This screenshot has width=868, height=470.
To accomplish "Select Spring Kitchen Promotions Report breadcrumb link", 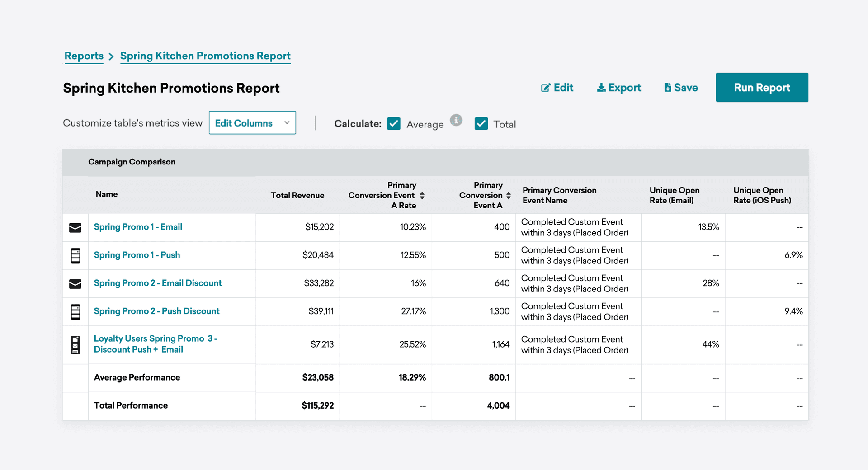I will click(x=205, y=56).
